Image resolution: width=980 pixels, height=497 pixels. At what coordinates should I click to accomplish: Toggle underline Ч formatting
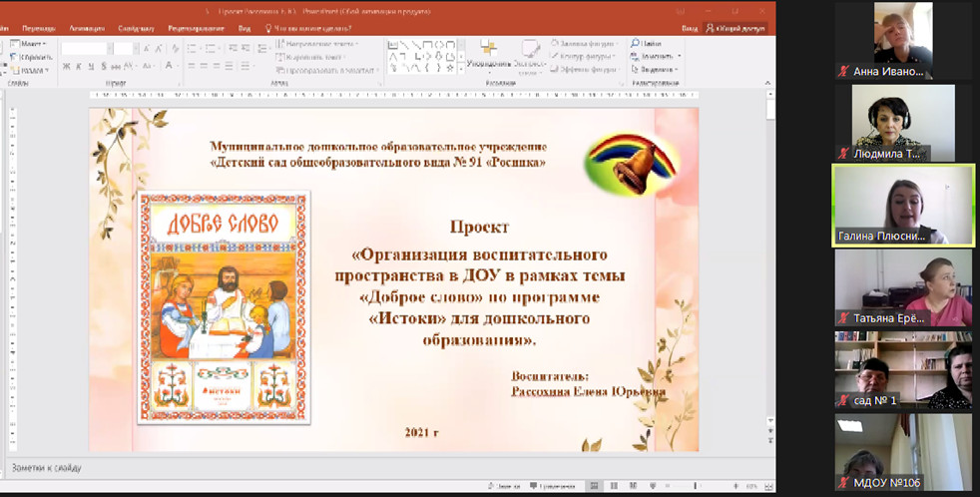click(x=92, y=66)
